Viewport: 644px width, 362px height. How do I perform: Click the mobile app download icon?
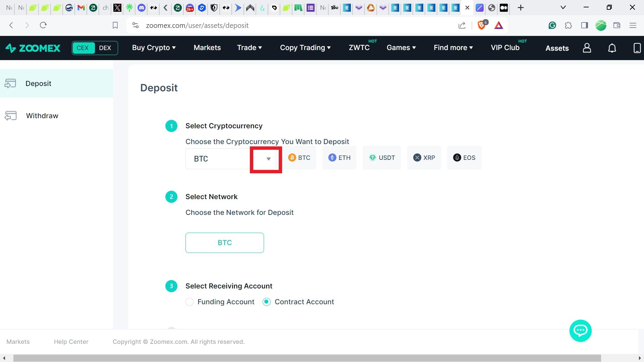[x=637, y=48]
